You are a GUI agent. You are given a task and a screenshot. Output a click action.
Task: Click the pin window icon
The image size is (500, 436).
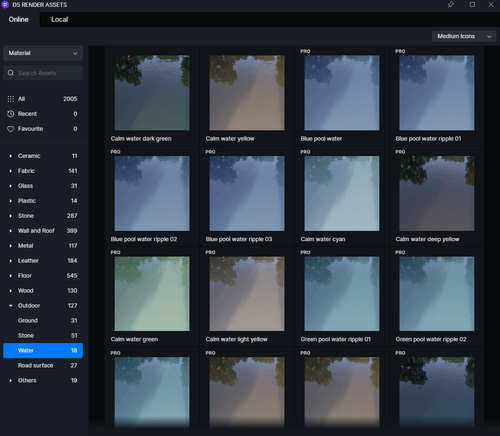pyautogui.click(x=451, y=4)
